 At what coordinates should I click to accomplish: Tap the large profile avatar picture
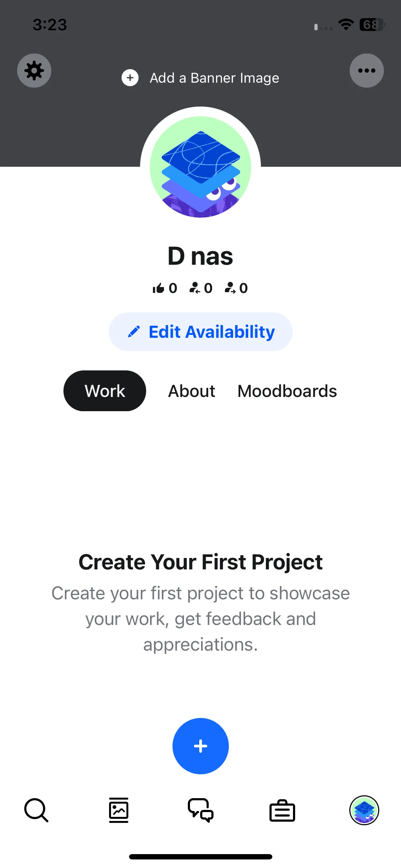pos(201,167)
